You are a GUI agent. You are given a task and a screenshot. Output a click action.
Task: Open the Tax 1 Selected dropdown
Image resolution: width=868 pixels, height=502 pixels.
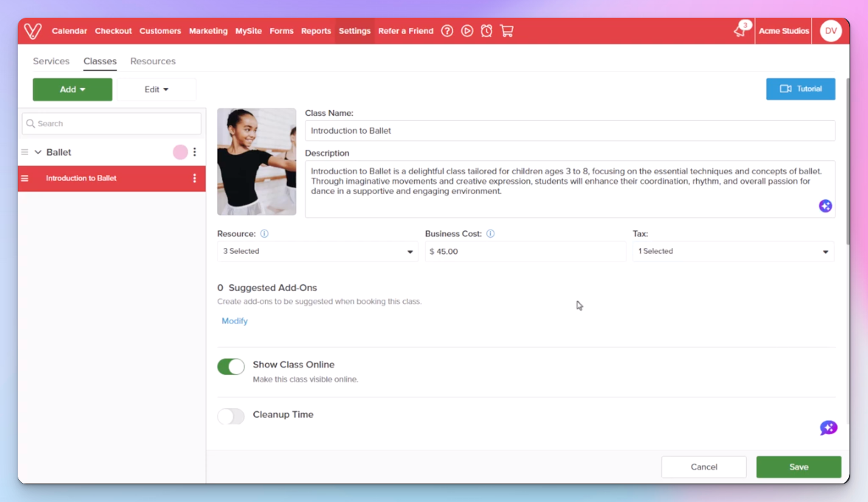pos(734,251)
